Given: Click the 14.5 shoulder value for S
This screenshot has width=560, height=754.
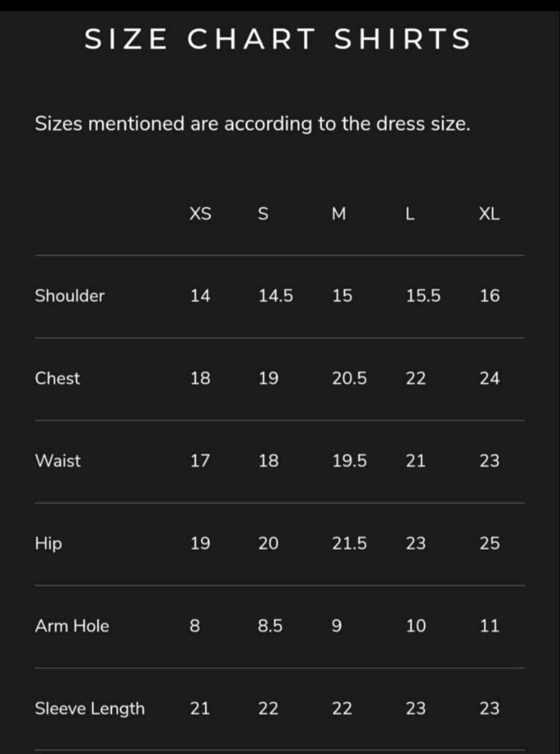Looking at the screenshot, I should [276, 296].
